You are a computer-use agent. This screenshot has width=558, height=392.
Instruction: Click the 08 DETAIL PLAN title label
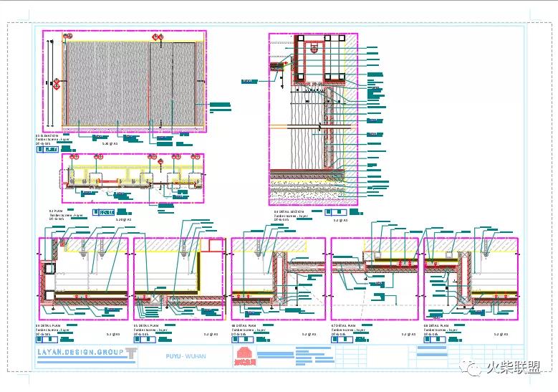pos(436,326)
